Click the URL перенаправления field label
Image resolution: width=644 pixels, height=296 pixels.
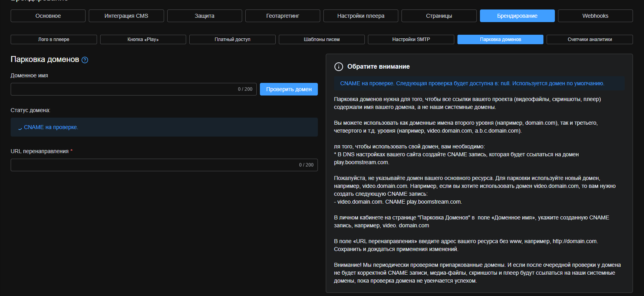tap(39, 151)
